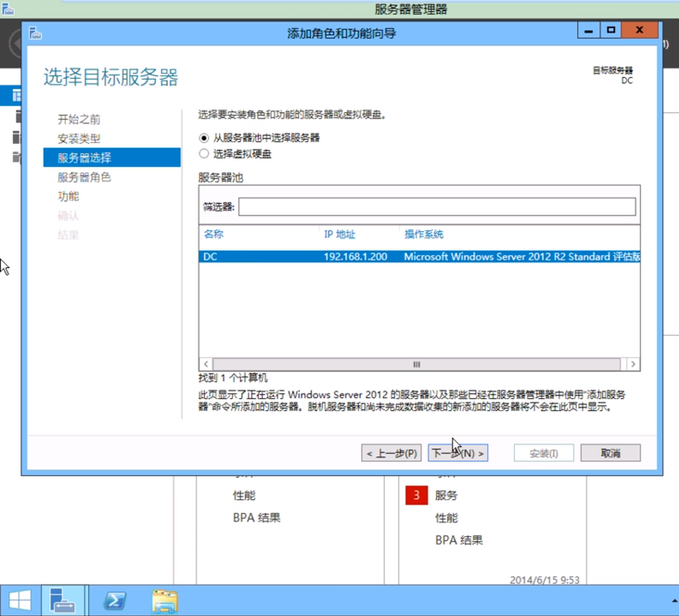This screenshot has width=679, height=616.
Task: Sort by 名称 column header
Action: tap(214, 234)
